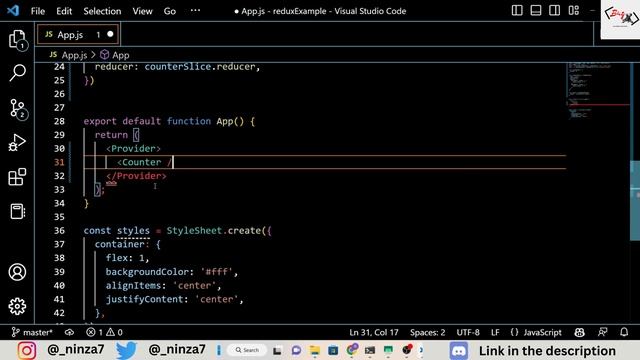
Task: Change the end of line sequence LF
Action: pos(495,332)
